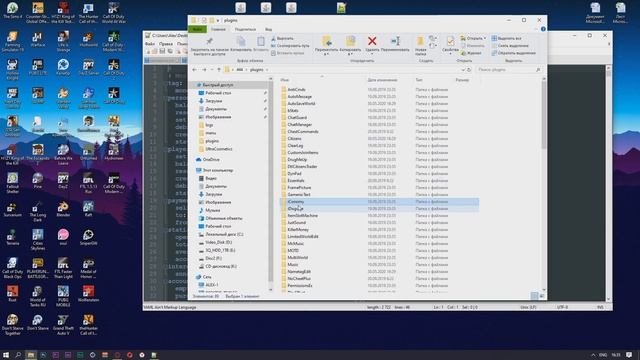Click the Cut (Вырезать) scissors icon
The width and height of the screenshot is (640, 360).
pos(273,38)
